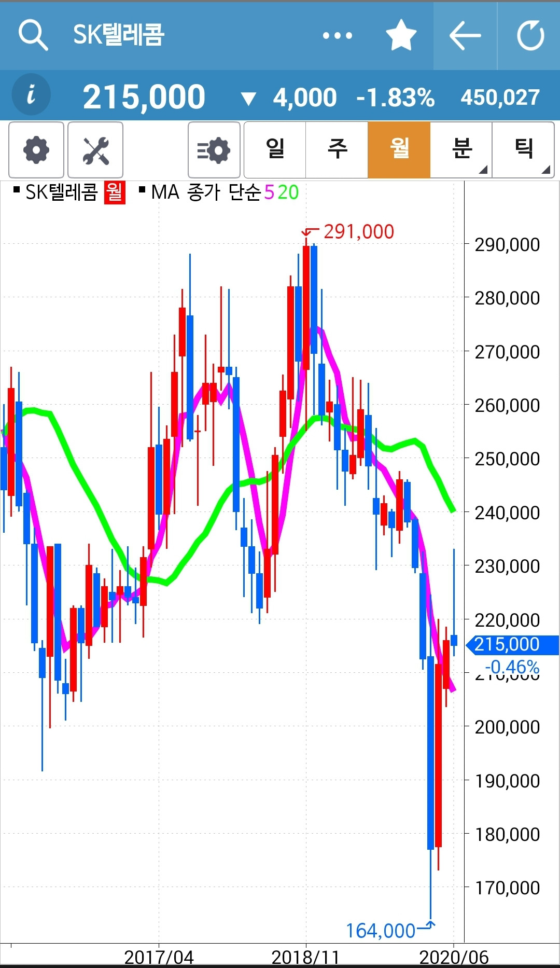Tap the 290,000 price axis label

click(x=507, y=244)
